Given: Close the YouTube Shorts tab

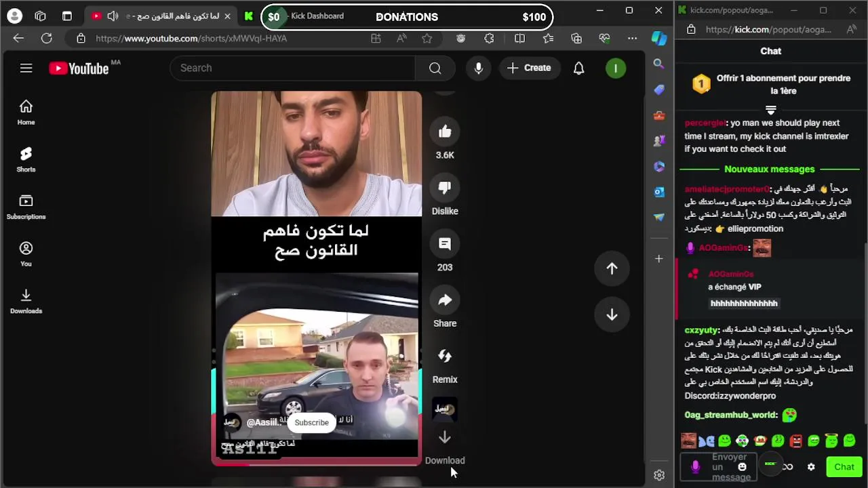Looking at the screenshot, I should click(227, 16).
